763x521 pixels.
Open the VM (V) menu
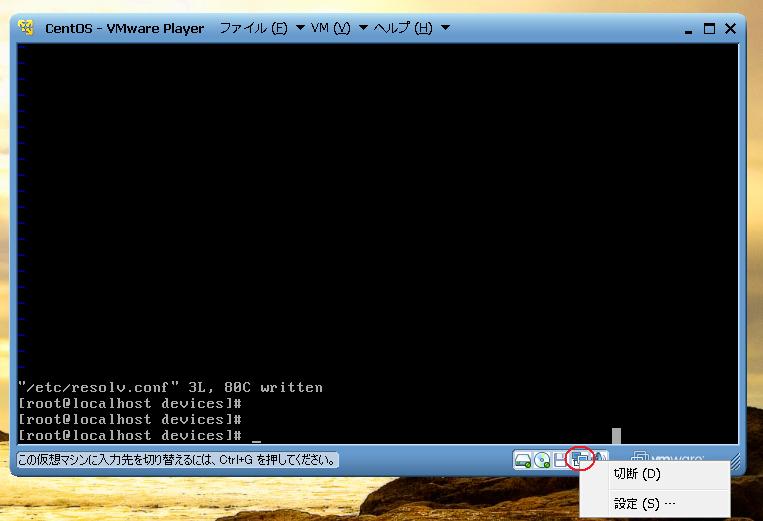tap(330, 28)
